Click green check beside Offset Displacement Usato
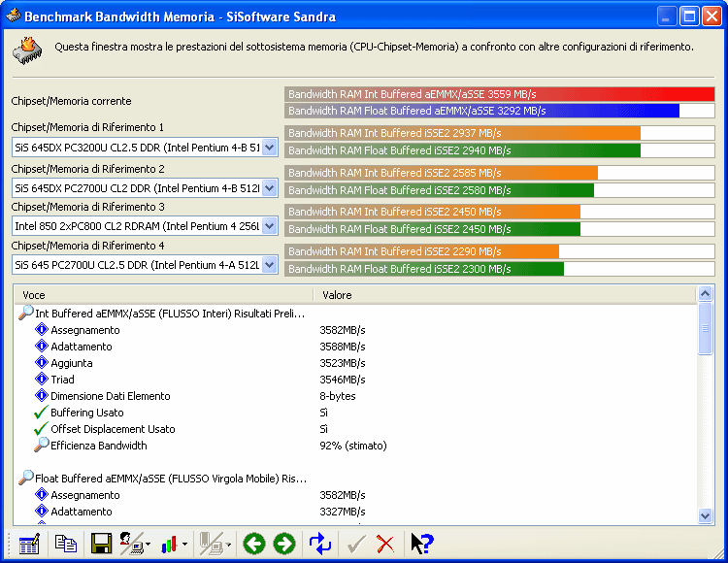 click(x=42, y=428)
